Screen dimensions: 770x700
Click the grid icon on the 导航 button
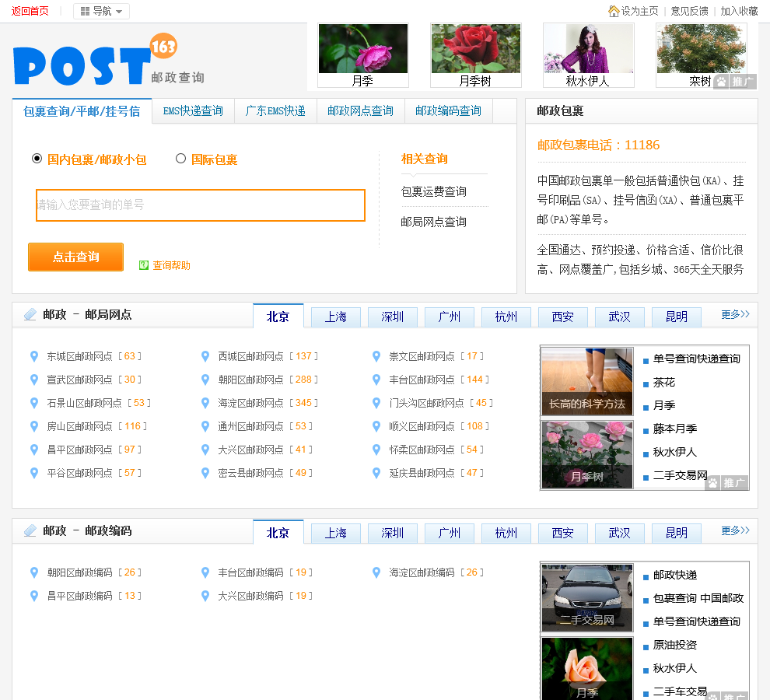point(85,11)
